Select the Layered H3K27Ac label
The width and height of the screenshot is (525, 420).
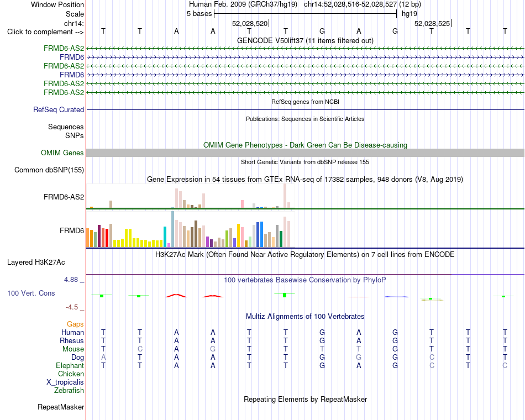[36, 262]
